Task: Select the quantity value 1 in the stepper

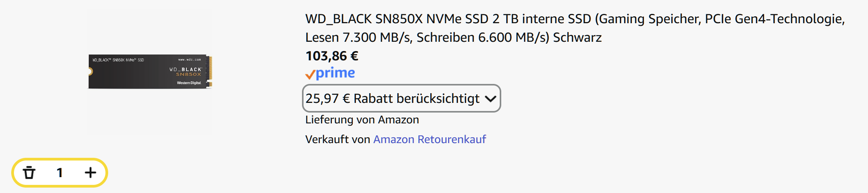Action: [x=60, y=173]
